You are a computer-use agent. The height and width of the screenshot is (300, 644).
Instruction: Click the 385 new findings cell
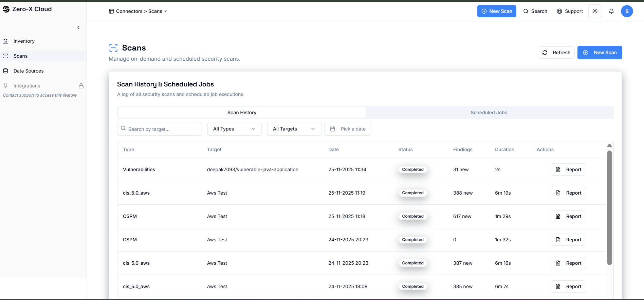tap(463, 286)
